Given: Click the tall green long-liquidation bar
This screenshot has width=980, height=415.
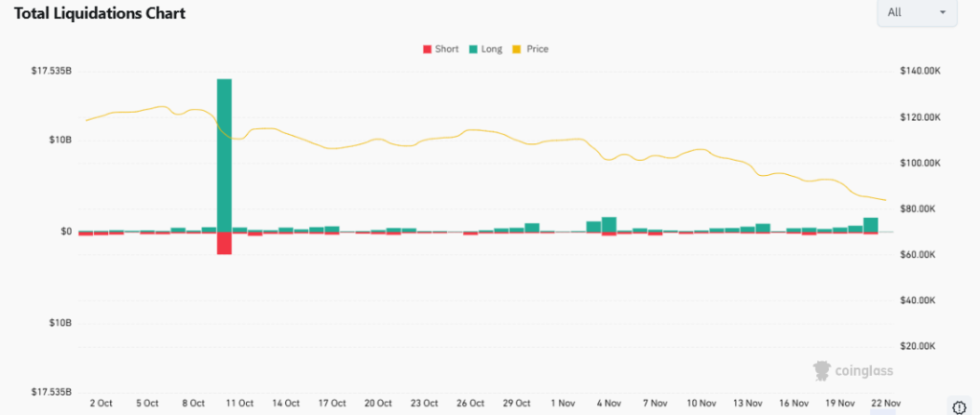Looking at the screenshot, I should pyautogui.click(x=225, y=153).
